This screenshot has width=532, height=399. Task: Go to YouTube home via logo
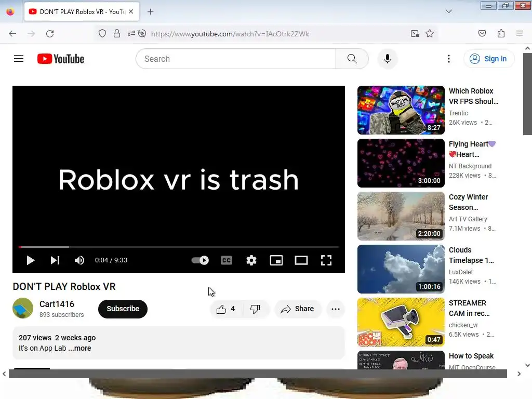(61, 59)
